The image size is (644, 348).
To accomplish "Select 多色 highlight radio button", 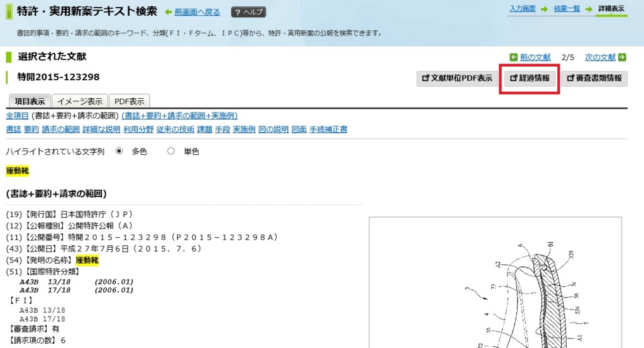I will 119,151.
